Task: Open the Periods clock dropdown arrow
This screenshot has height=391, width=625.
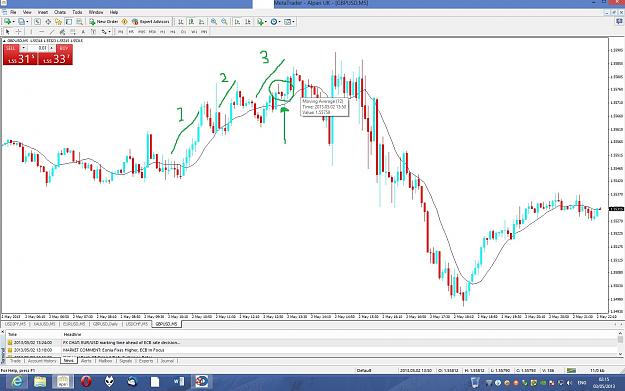Action: point(279,22)
